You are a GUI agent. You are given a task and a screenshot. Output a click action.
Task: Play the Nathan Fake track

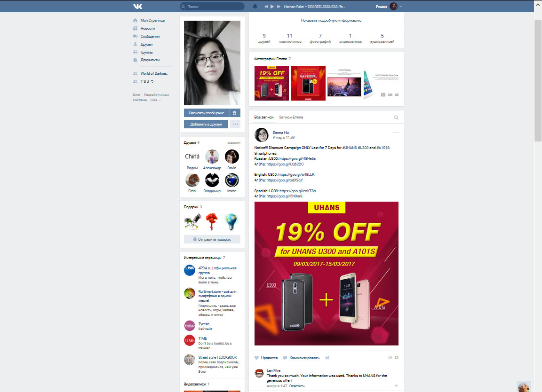[x=272, y=6]
